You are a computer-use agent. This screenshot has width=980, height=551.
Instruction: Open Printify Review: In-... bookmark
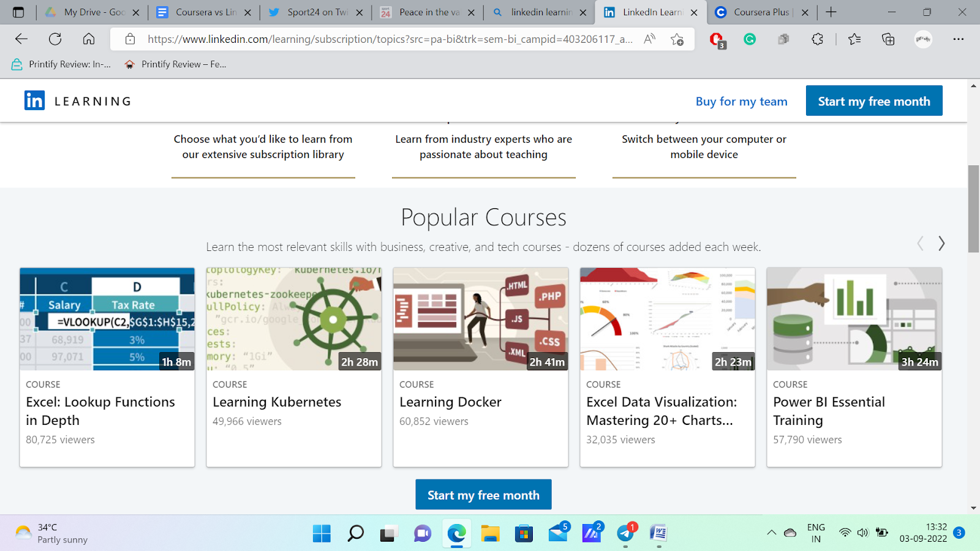pos(61,64)
